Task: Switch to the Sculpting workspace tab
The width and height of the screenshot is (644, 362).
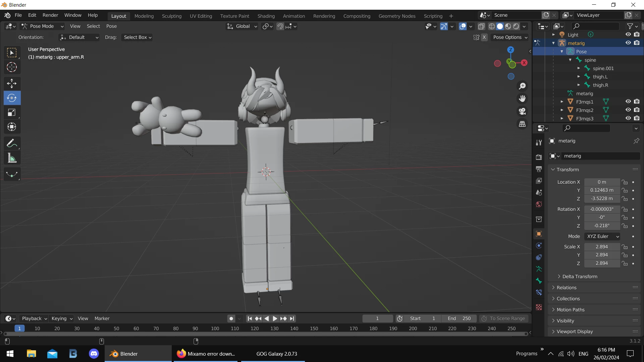Action: [x=171, y=16]
